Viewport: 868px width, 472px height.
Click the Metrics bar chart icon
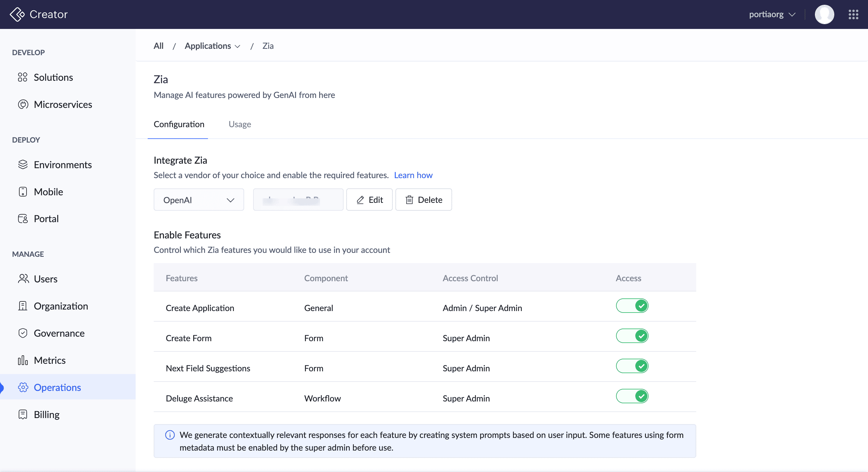click(x=23, y=360)
